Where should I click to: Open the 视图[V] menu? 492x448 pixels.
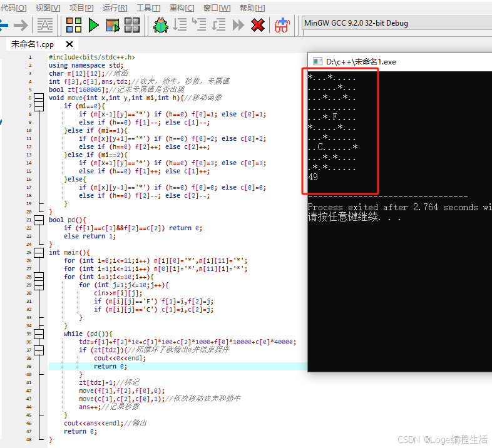(48, 8)
